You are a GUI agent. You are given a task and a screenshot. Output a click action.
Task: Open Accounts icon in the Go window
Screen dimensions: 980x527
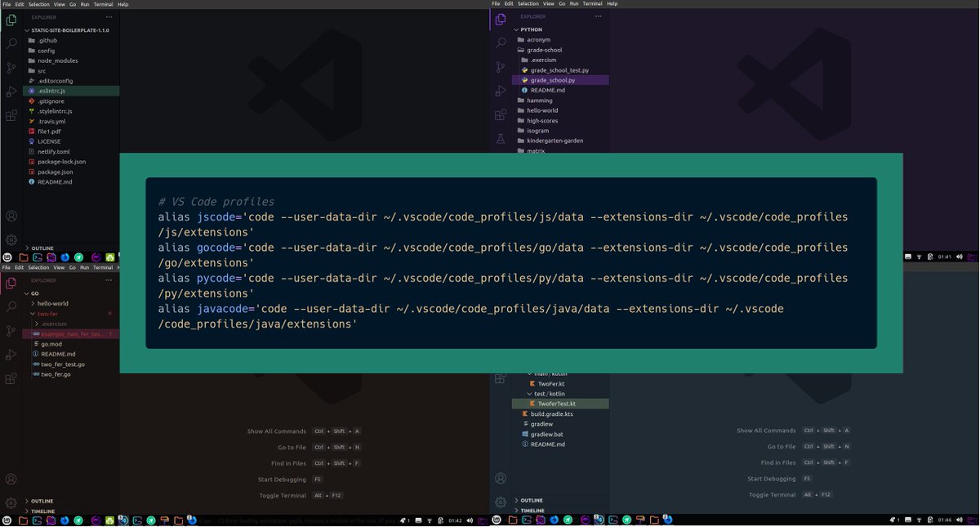[11, 480]
